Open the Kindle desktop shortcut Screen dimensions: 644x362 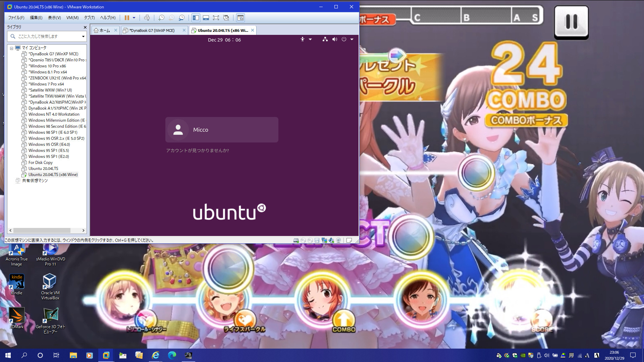17,285
